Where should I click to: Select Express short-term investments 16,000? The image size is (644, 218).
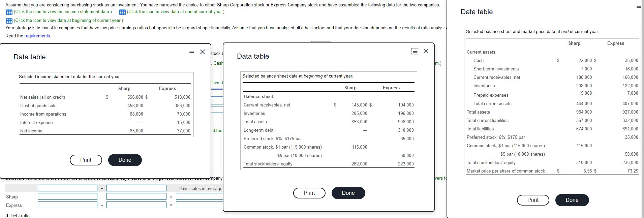632,69
